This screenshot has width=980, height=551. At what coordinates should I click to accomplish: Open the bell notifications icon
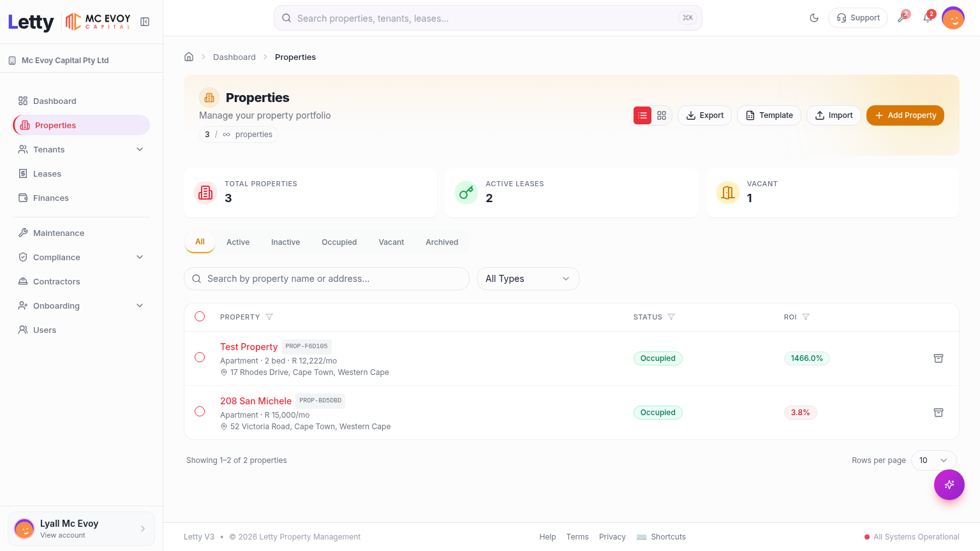(x=928, y=18)
